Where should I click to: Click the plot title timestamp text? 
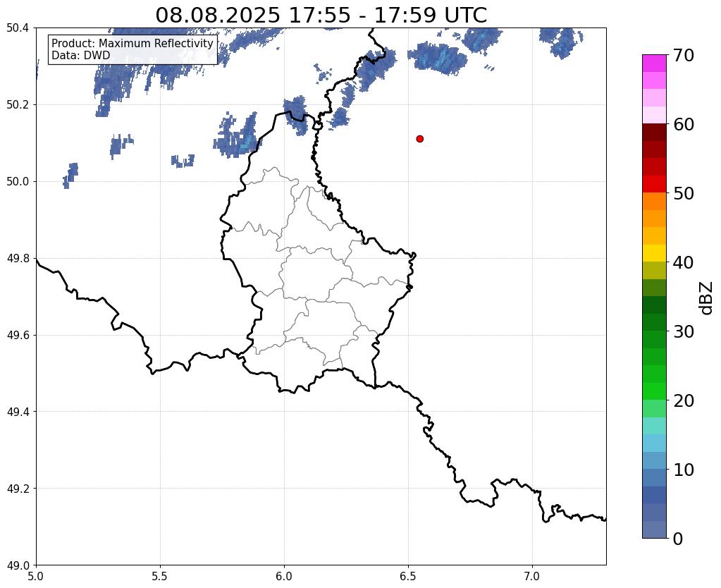pos(321,16)
